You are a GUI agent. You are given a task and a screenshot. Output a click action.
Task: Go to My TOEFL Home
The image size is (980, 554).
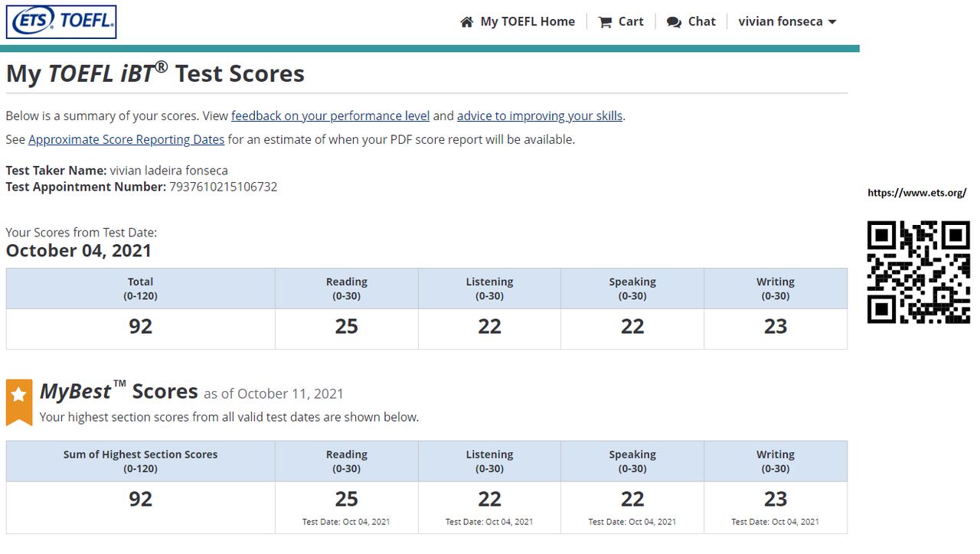click(x=527, y=21)
